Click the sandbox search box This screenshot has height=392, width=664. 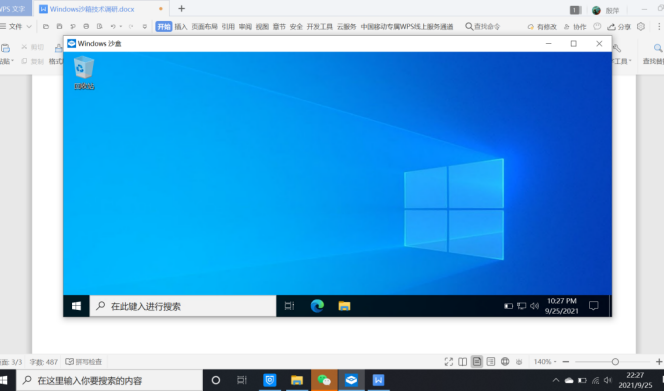183,306
